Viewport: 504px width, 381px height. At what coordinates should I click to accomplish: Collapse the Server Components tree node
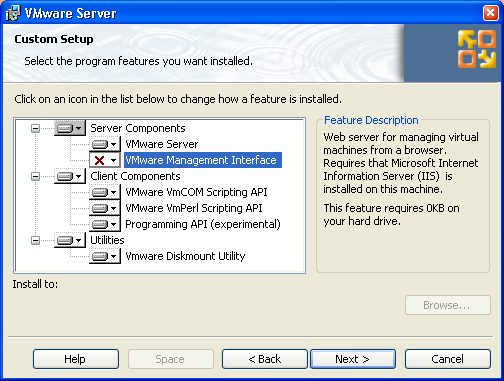(35, 128)
